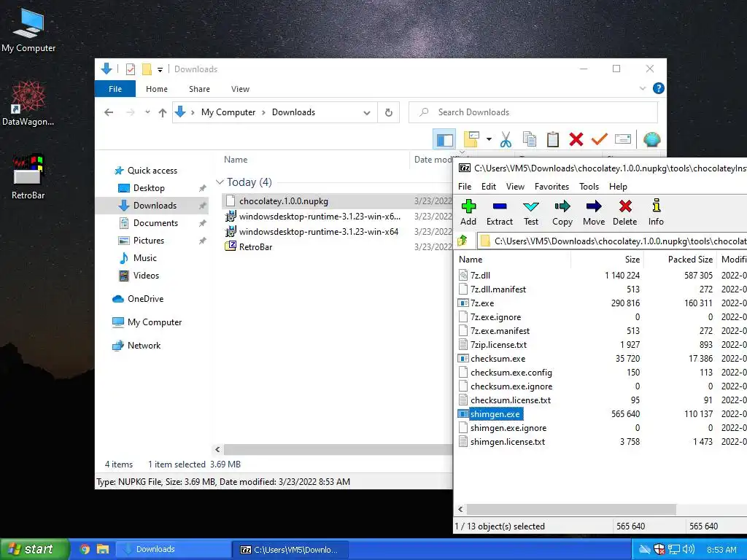Open the quick access toolbar customize arrow

click(160, 69)
